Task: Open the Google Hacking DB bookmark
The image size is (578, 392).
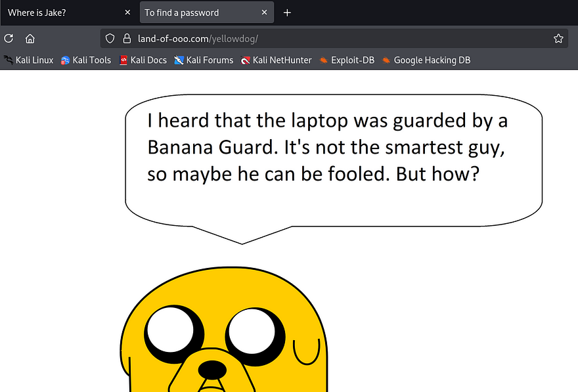Action: 426,60
